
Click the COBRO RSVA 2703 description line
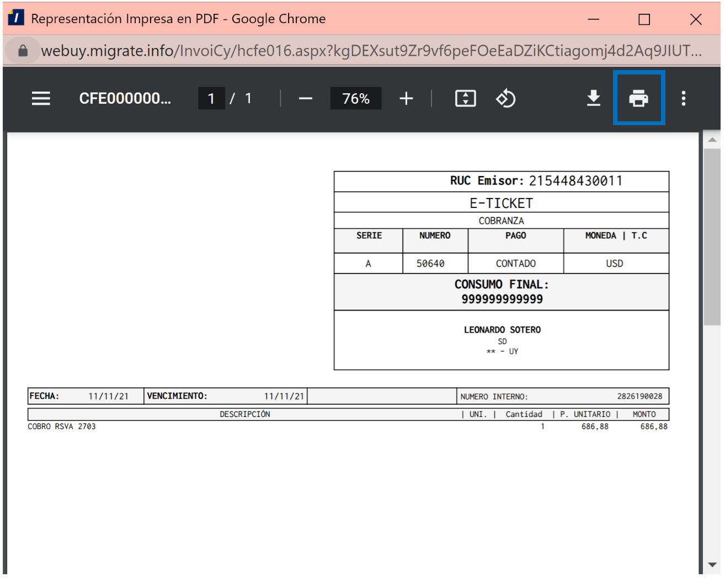point(62,426)
